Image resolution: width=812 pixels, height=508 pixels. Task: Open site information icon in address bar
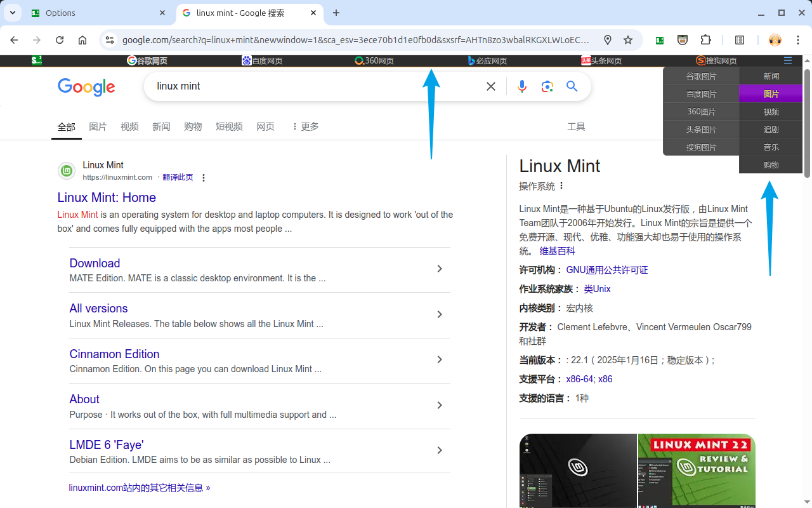point(110,40)
